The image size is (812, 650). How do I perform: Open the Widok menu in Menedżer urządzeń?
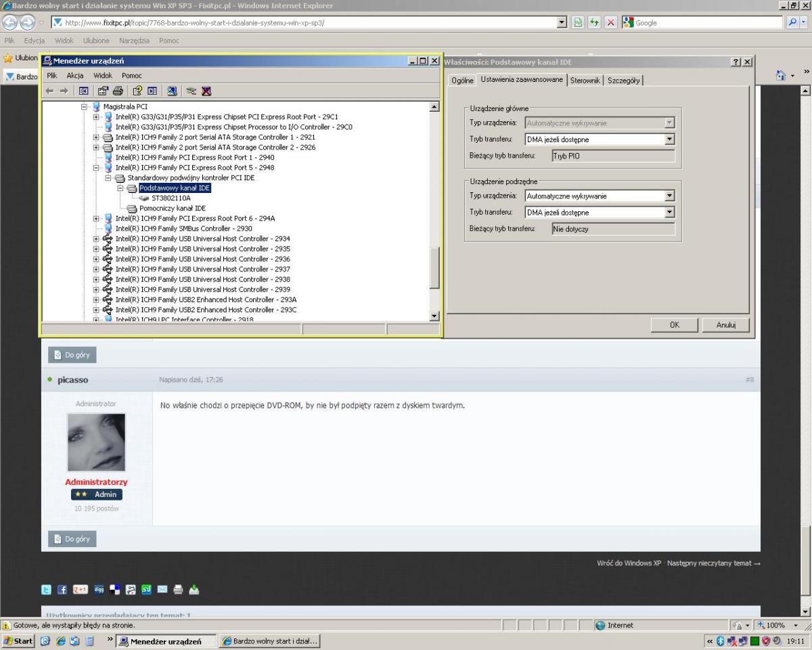103,76
